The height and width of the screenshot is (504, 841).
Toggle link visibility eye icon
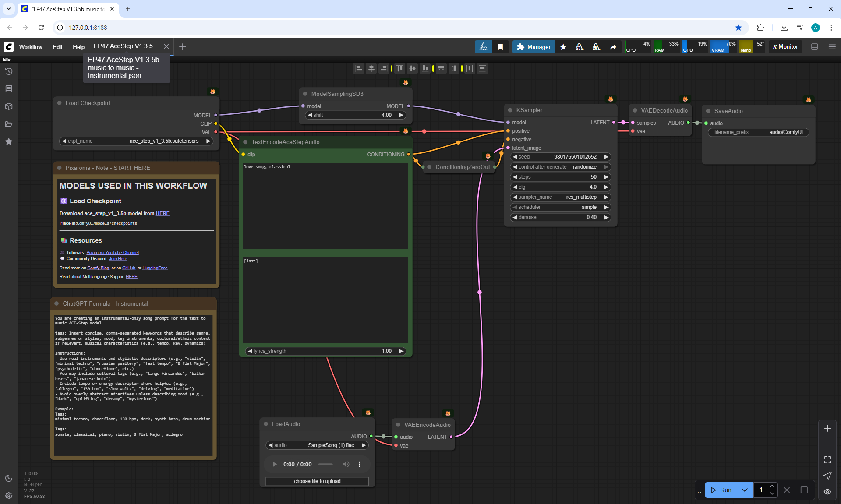827,492
